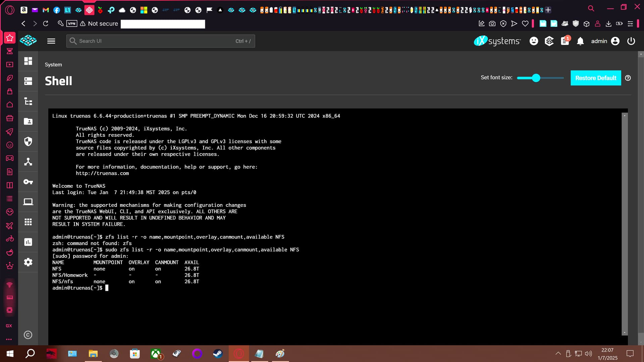Switch to the Gmail pinned tab
Viewport: 644px width, 362px height.
tap(46, 10)
